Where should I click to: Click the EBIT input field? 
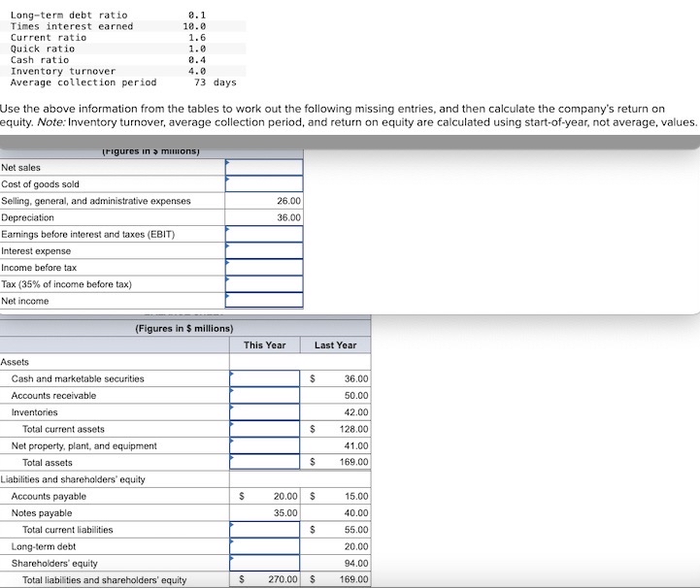pos(264,234)
